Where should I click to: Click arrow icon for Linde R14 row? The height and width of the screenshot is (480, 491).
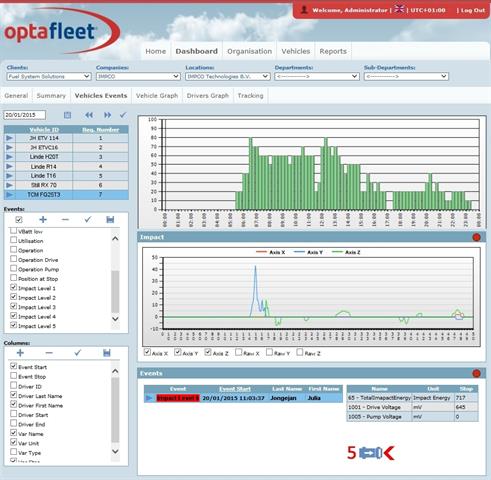click(9, 166)
